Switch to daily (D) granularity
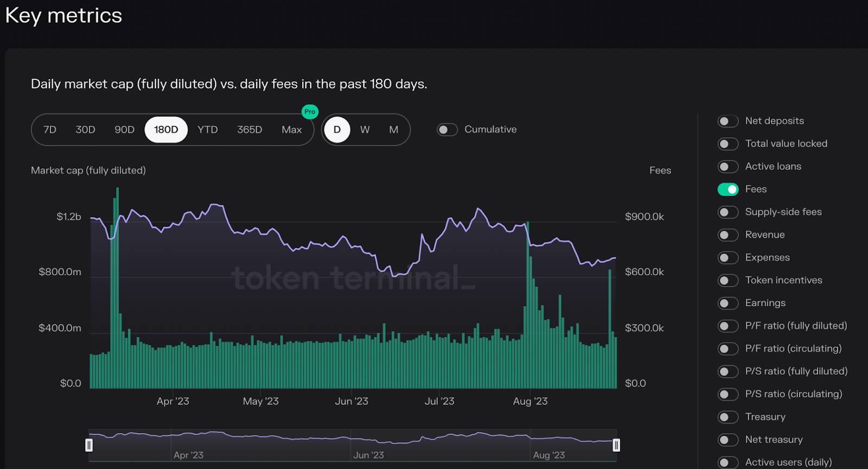The width and height of the screenshot is (868, 469). pos(337,130)
